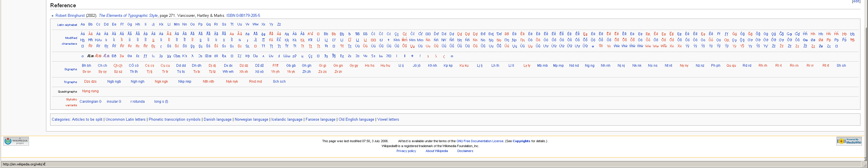Click Gg in the Latin alphabet row
This screenshot has width=868, height=168.
(130, 24)
